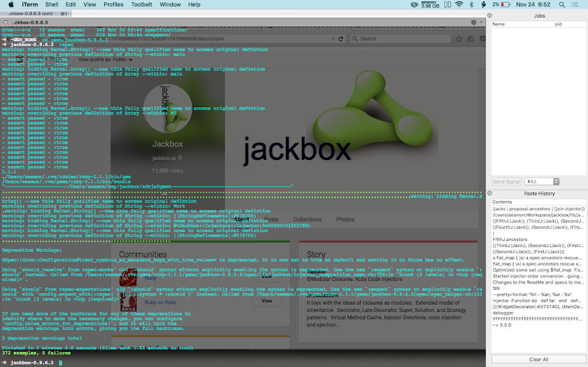The image size is (588, 367).
Task: Switch to the Collections tab on profile
Action: pos(307,219)
